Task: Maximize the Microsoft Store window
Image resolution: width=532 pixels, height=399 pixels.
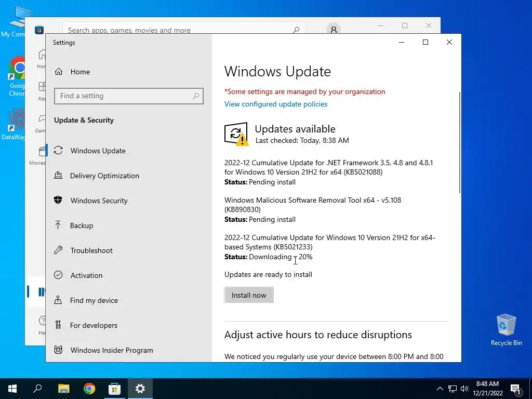Action: (404, 25)
